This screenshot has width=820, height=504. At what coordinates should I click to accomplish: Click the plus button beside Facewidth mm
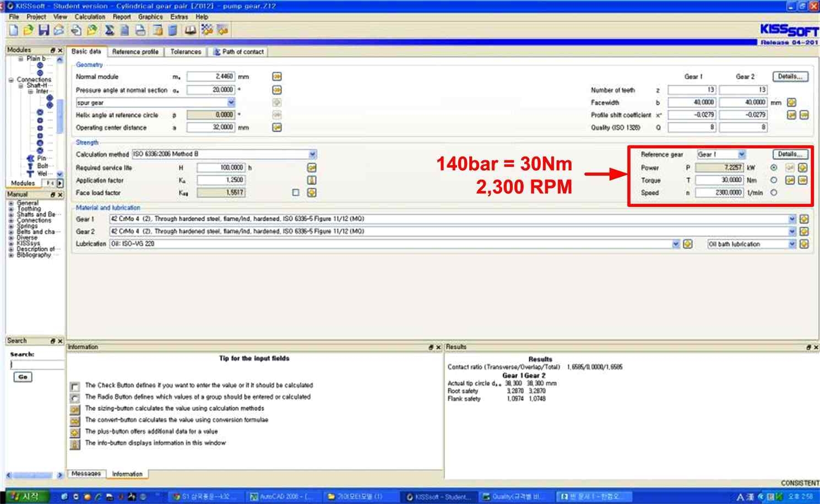click(x=791, y=102)
